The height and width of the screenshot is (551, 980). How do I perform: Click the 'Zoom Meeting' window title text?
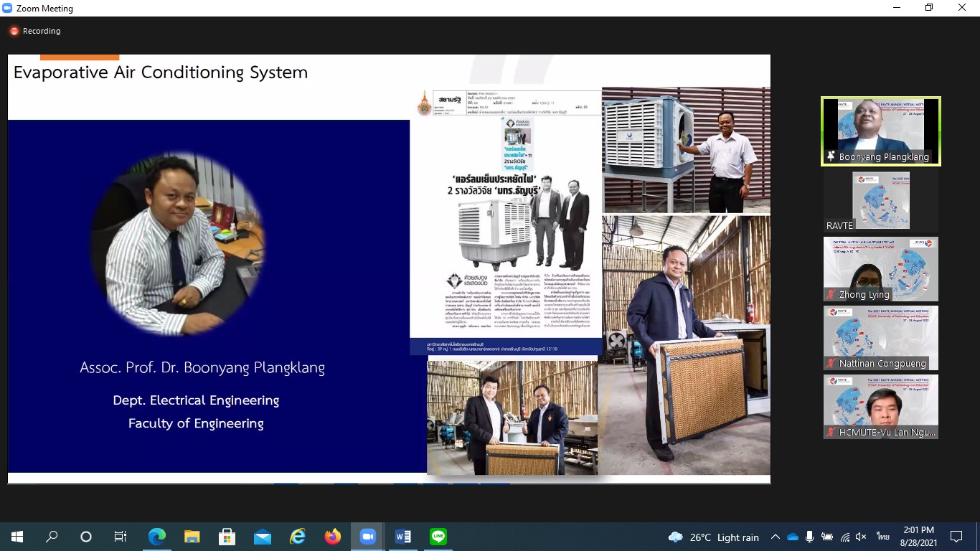coord(44,9)
